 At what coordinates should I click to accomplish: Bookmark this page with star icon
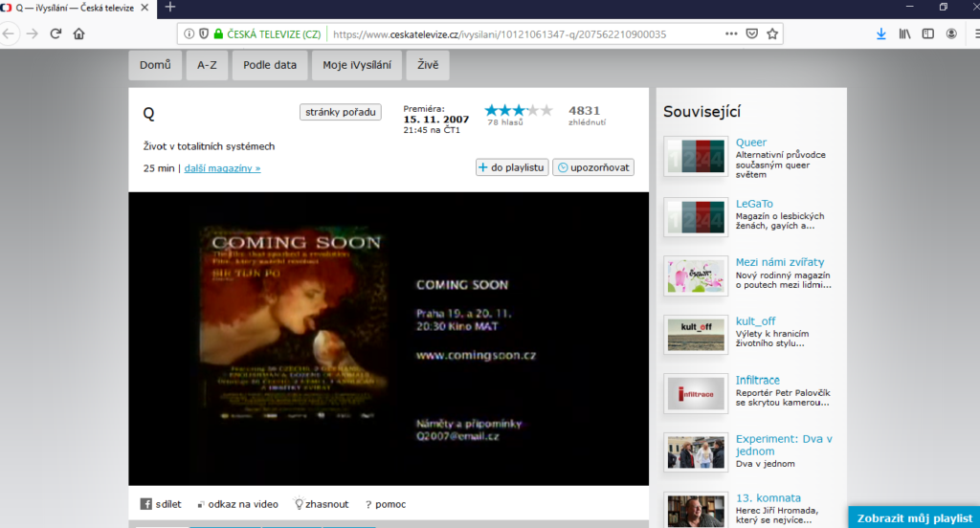click(772, 33)
